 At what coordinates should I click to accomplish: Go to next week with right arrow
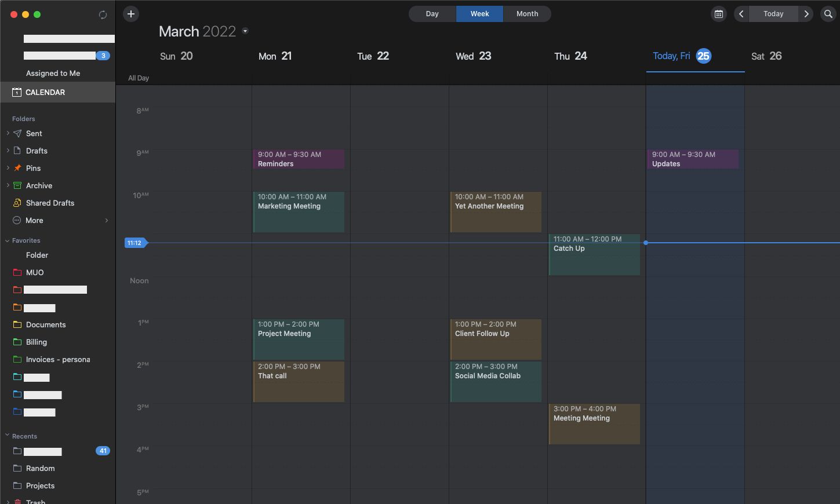(x=806, y=13)
